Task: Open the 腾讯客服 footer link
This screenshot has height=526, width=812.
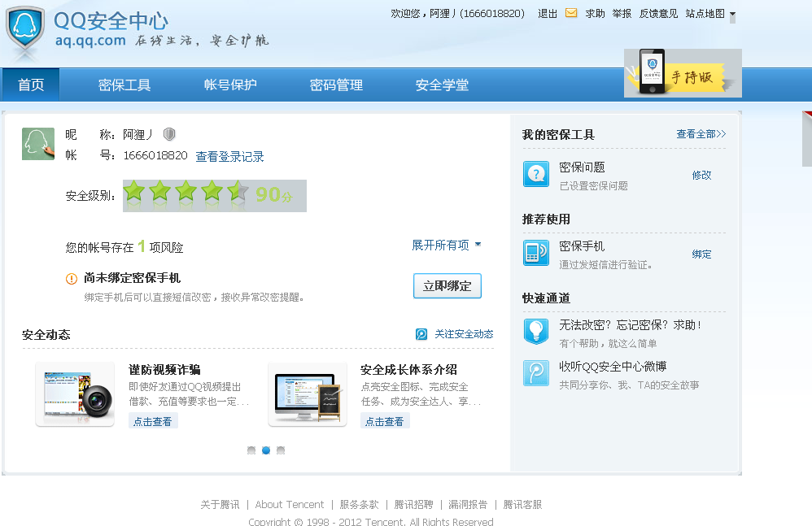Action: [522, 504]
